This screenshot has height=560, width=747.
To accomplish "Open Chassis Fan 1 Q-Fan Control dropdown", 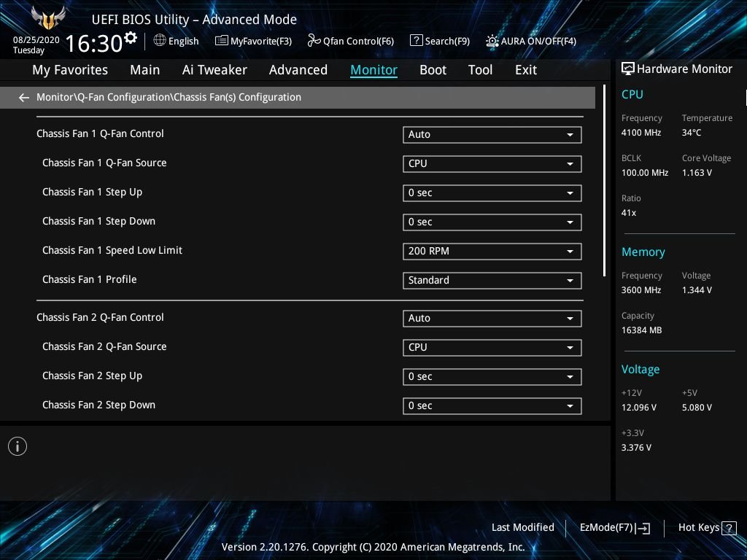I will tap(492, 135).
